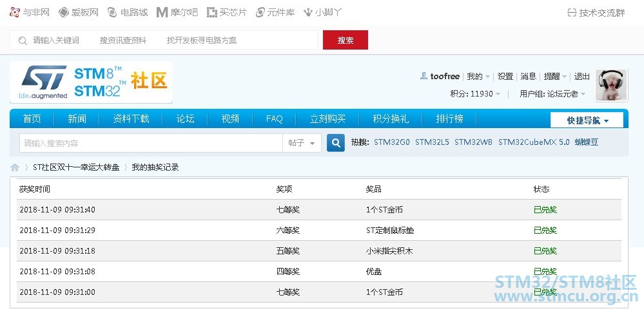Open the FAQ nav tab

[275, 119]
